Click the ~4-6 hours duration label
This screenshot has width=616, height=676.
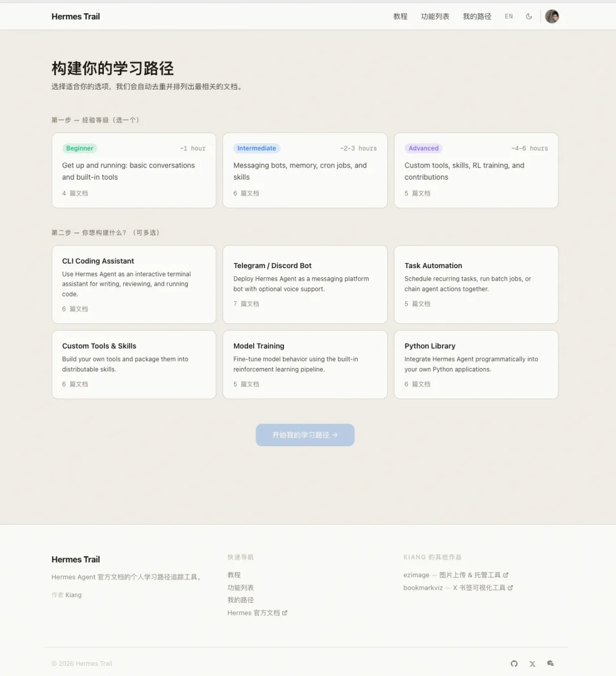click(529, 148)
